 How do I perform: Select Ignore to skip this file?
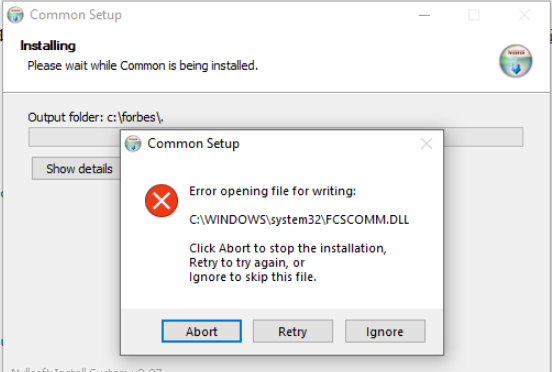(385, 331)
